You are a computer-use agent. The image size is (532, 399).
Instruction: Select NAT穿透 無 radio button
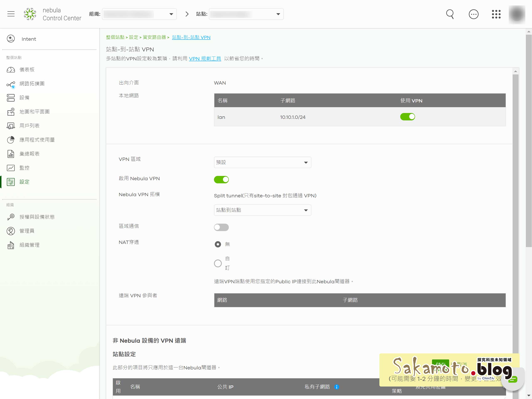point(218,244)
